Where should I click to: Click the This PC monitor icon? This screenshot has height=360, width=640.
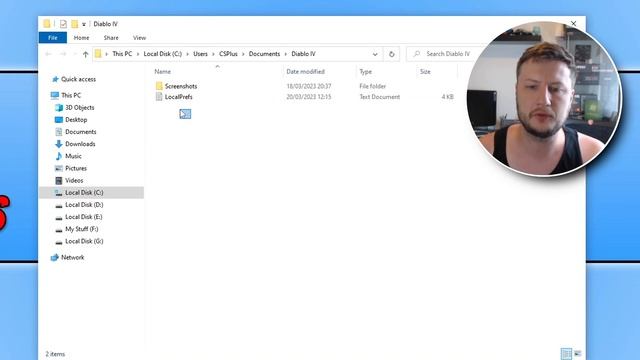coord(55,95)
